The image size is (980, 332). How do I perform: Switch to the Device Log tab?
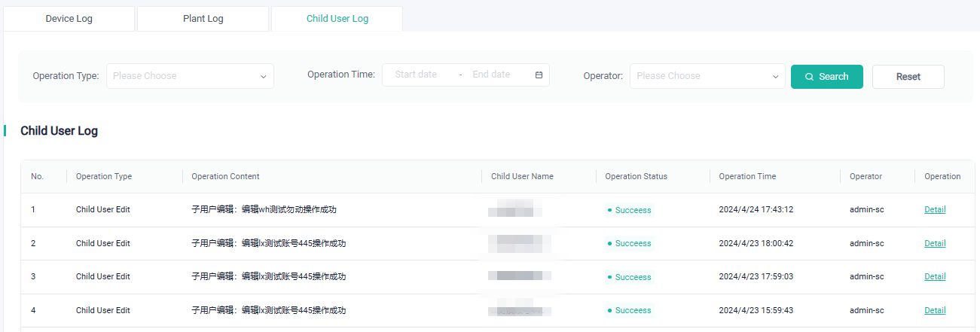69,19
